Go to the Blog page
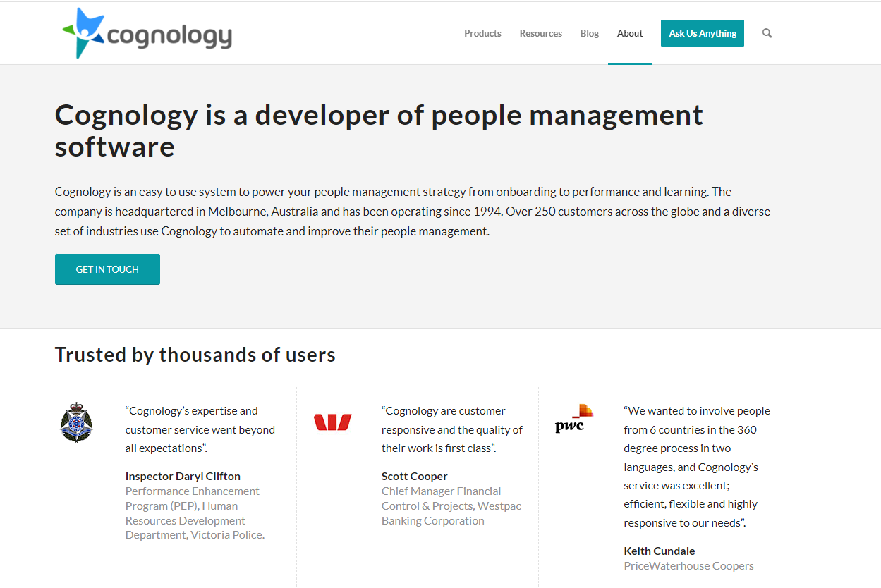Image resolution: width=881 pixels, height=588 pixels. [589, 33]
